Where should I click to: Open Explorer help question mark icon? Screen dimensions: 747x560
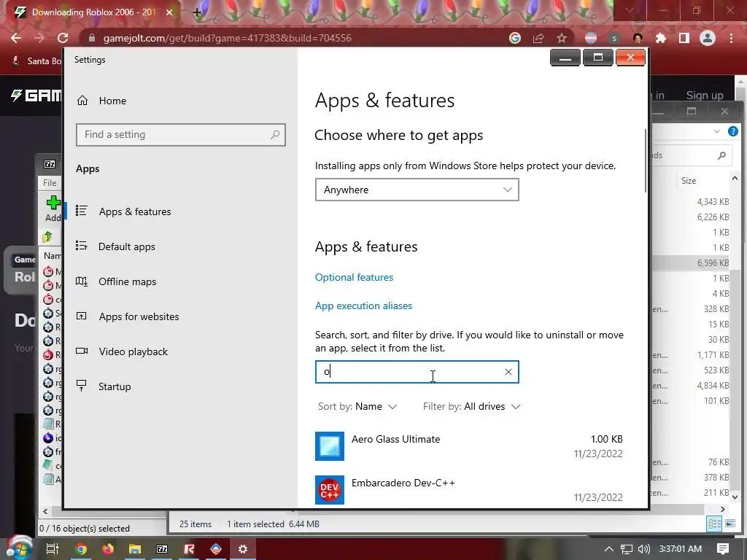point(733,131)
